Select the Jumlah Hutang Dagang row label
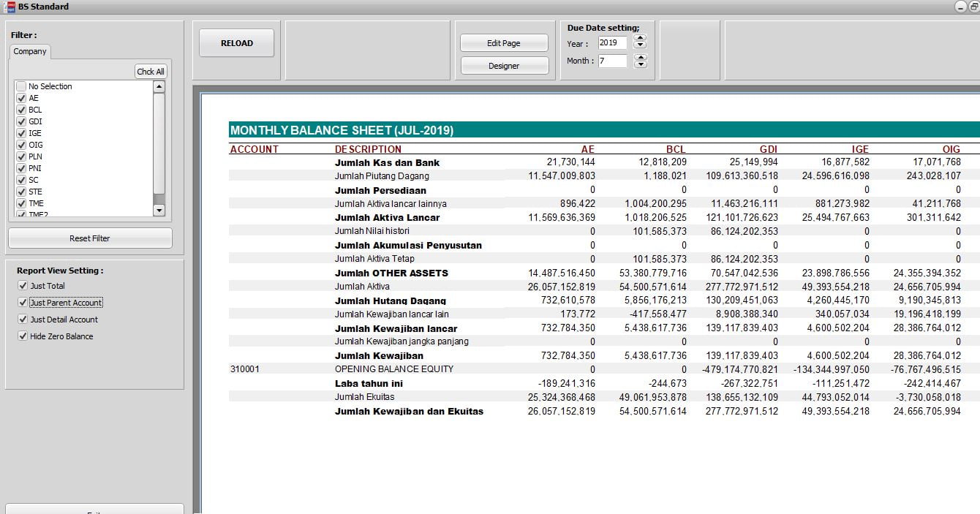The image size is (980, 514). [391, 301]
